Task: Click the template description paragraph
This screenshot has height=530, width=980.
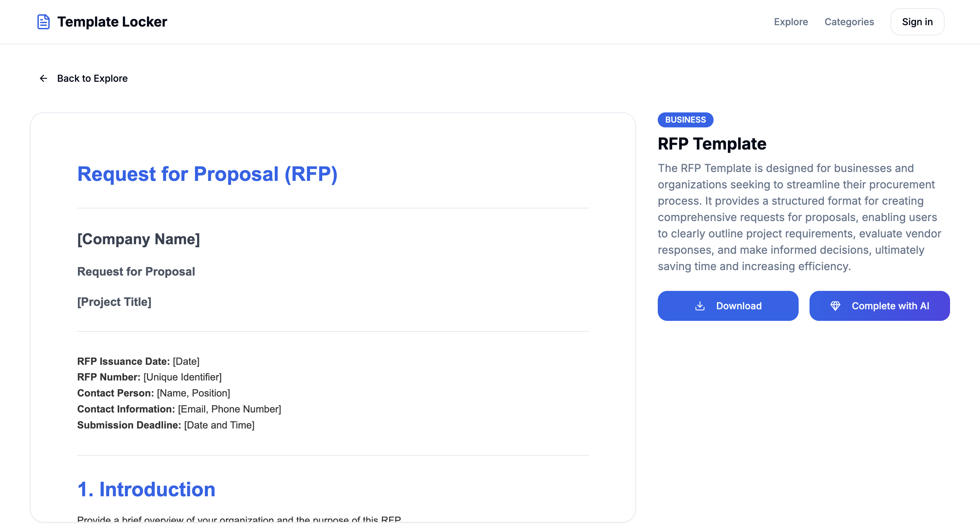Action: pos(799,217)
